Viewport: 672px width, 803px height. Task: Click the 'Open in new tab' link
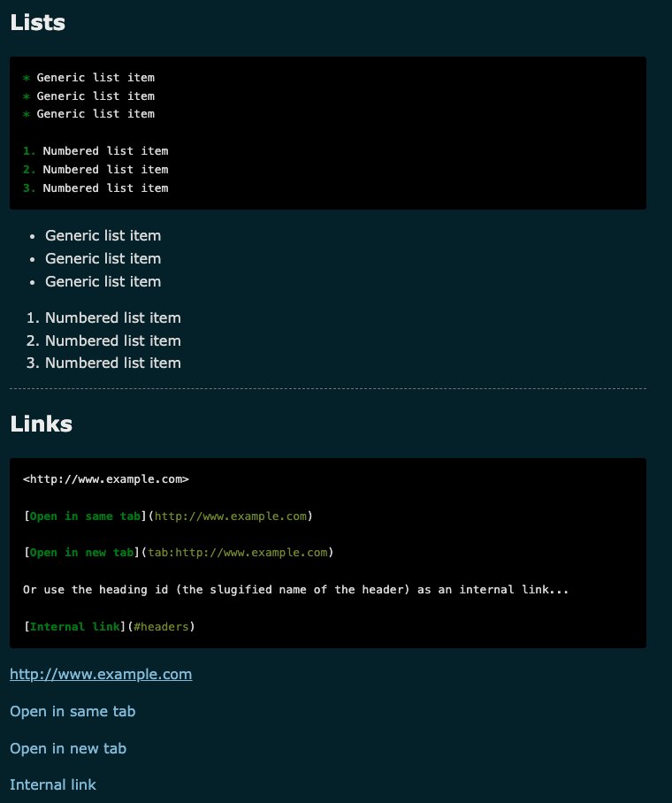pyautogui.click(x=68, y=748)
